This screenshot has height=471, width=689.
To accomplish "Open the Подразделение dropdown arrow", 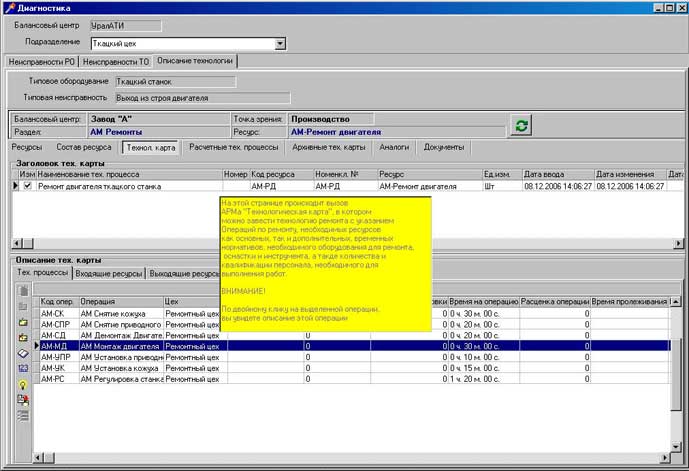I will click(x=280, y=43).
